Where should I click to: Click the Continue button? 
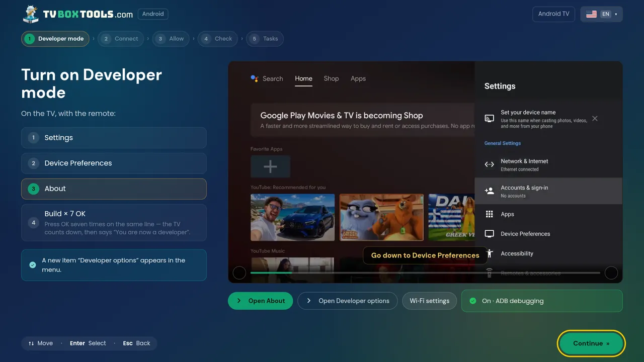(591, 343)
